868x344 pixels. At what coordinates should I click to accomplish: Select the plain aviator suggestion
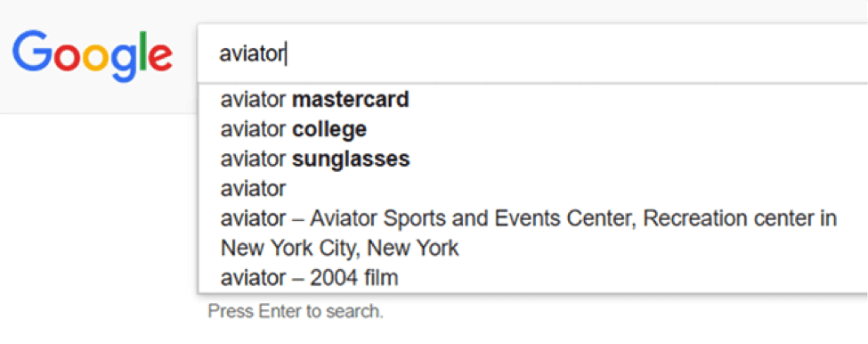[x=532, y=190]
